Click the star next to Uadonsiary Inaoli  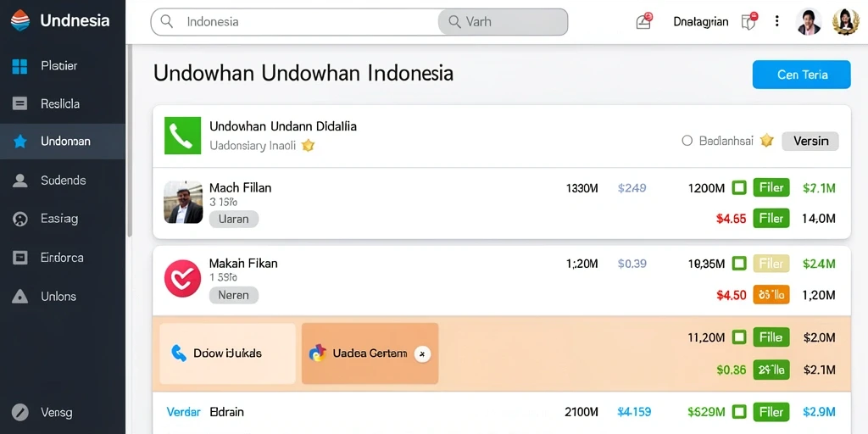(x=308, y=146)
